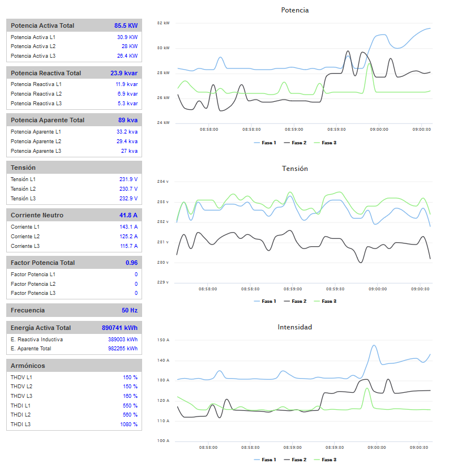Click the Potencia Aparente Total header
The width and height of the screenshot is (462, 476).
point(74,120)
